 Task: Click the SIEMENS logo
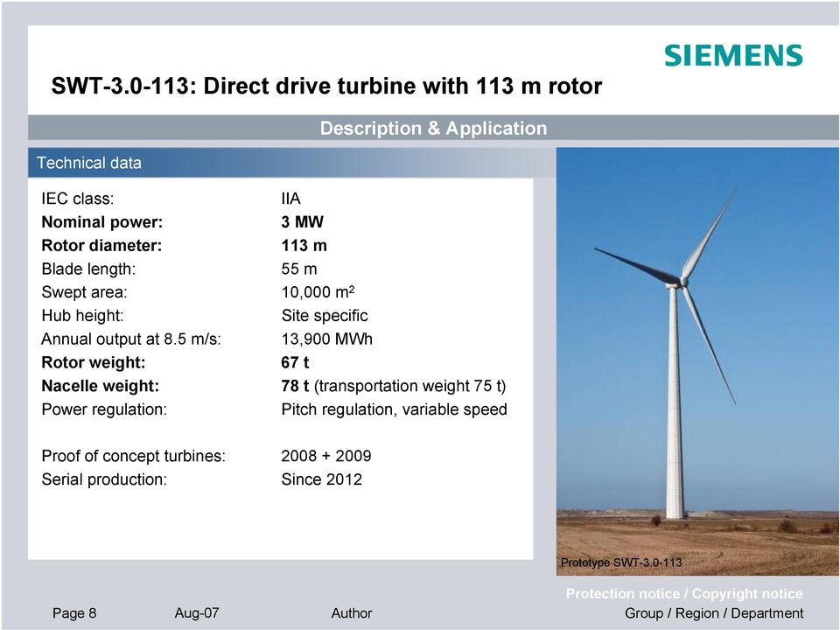point(733,56)
